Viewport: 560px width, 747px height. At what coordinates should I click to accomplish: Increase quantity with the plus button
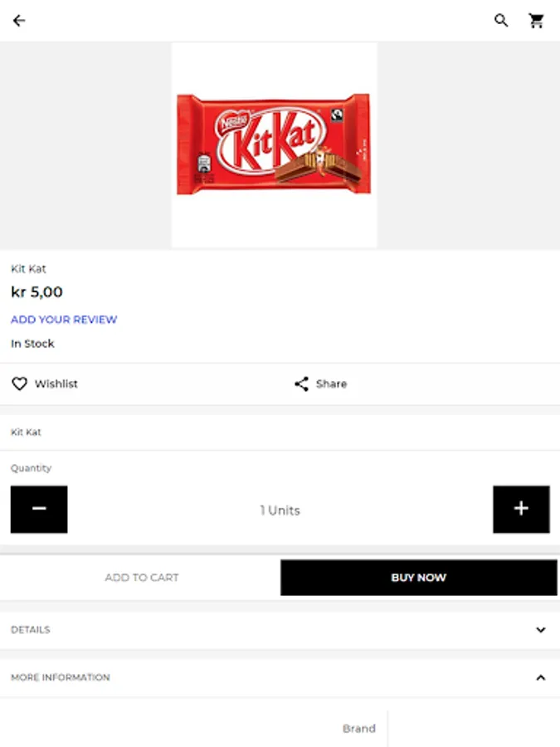(521, 509)
